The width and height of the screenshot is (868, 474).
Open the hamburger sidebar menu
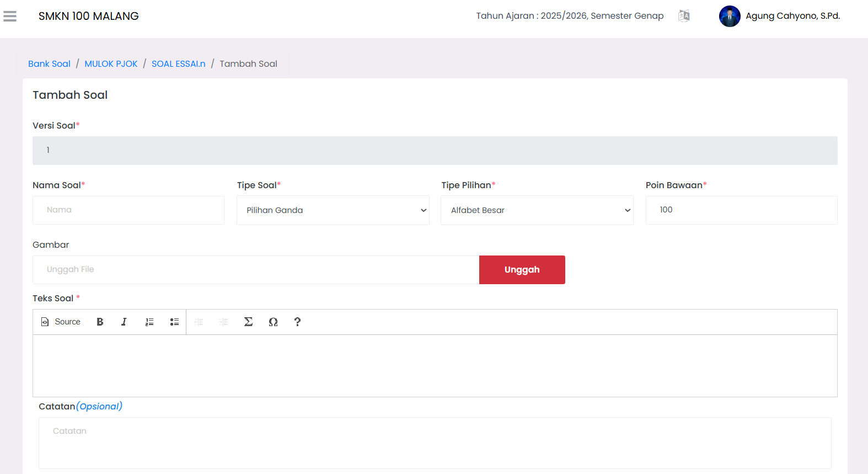tap(10, 17)
